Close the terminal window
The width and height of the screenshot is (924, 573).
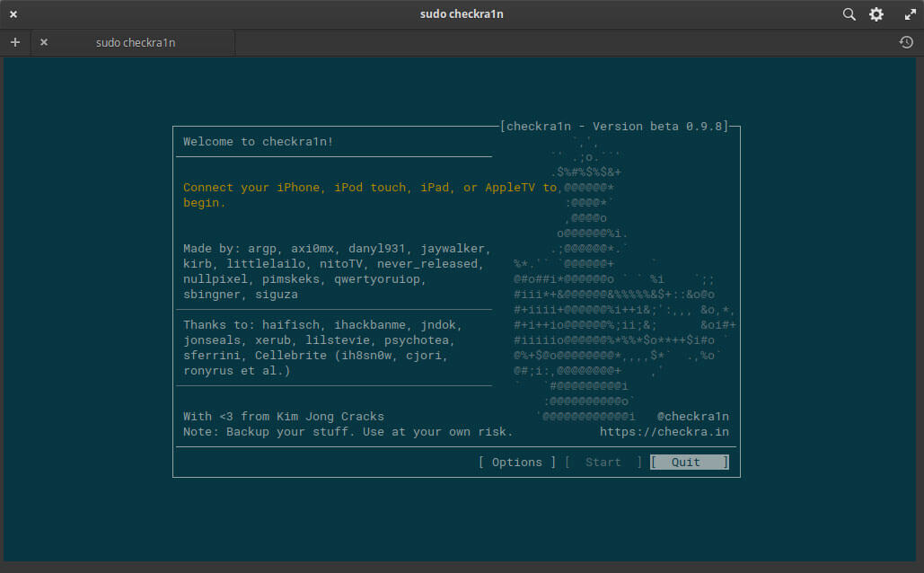13,14
